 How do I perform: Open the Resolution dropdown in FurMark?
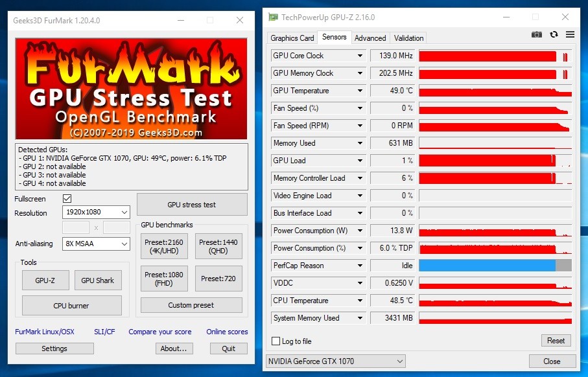(96, 212)
